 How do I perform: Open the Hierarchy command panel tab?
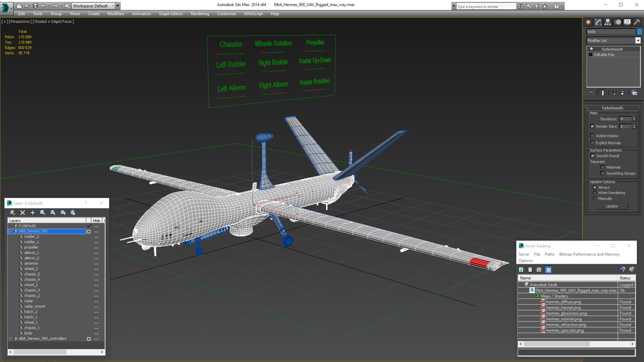(608, 22)
